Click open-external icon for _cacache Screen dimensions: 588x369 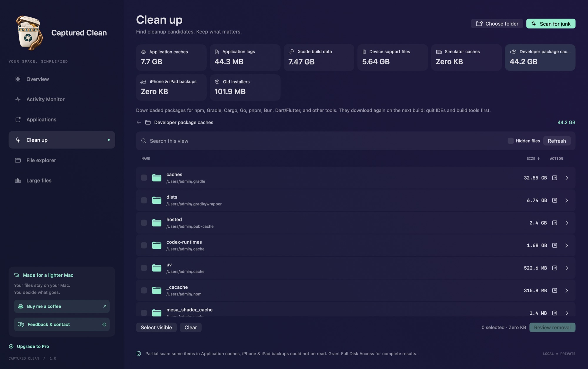point(554,290)
